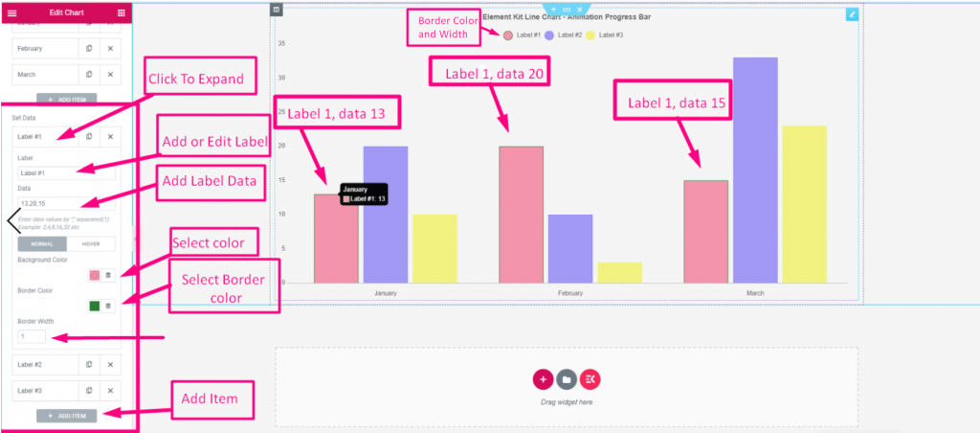Switch to the Hover tab
Viewport: 980px width, 433px height.
(91, 244)
